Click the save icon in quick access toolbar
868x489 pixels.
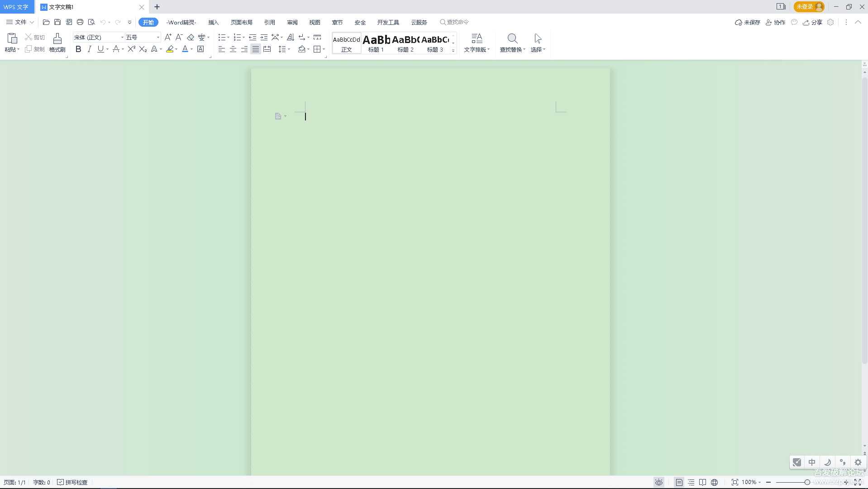pos(57,22)
